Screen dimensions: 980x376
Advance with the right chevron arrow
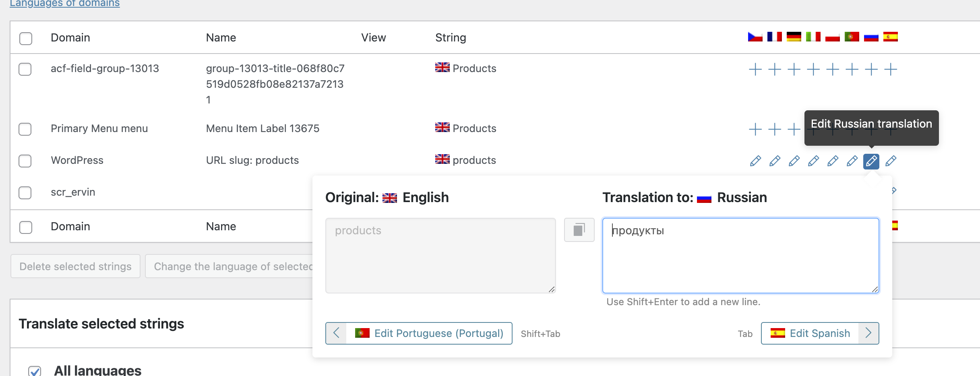868,333
